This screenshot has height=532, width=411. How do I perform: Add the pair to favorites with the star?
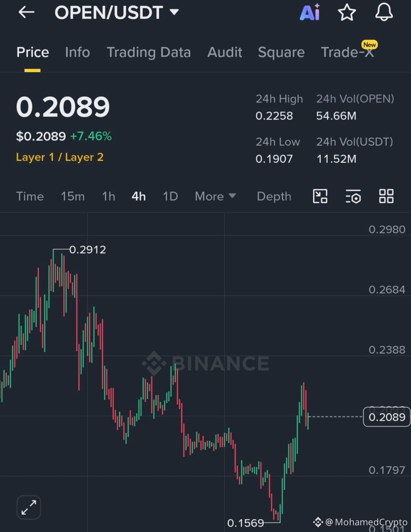click(347, 13)
